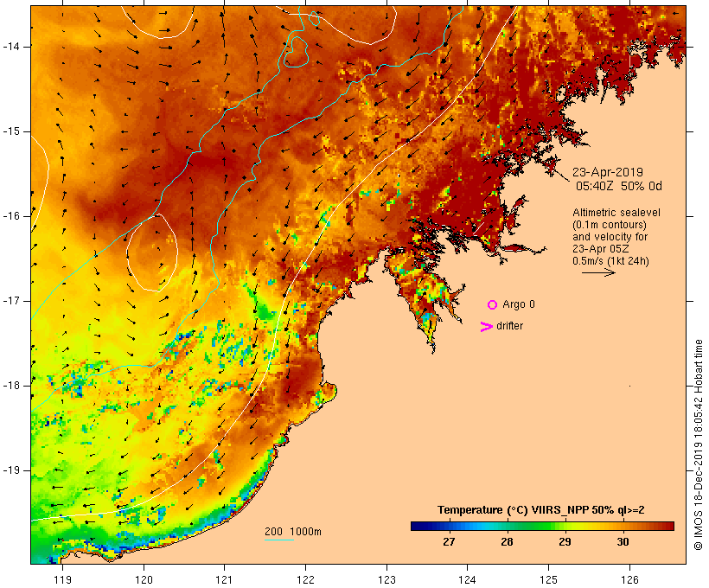Click the 'drifter' legend label
The width and height of the screenshot is (709, 588).
[x=509, y=326]
